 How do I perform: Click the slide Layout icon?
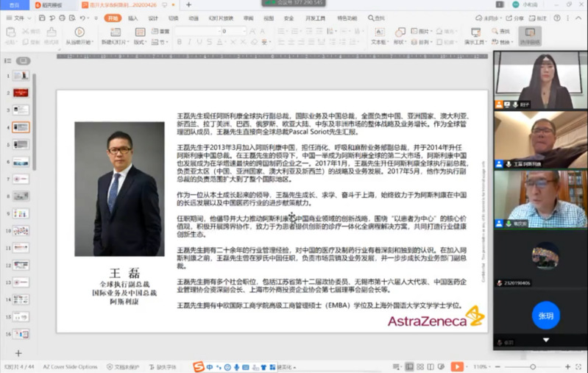(x=140, y=32)
